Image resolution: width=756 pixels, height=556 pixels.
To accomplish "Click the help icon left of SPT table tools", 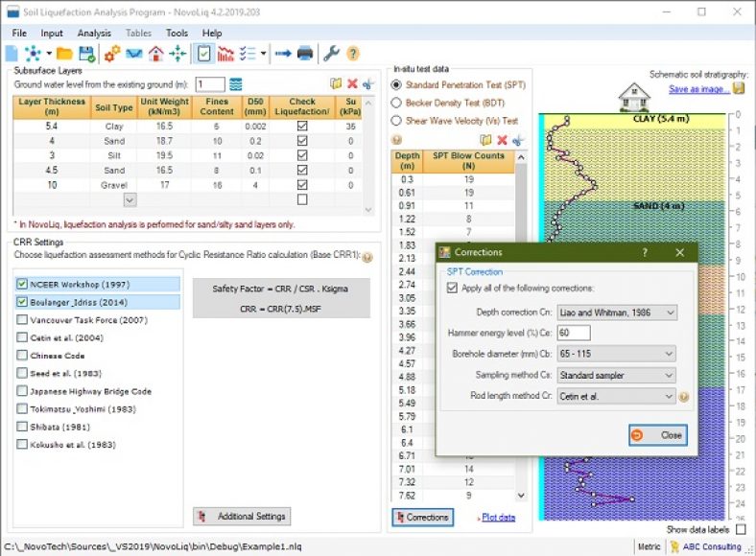I will coord(397,140).
